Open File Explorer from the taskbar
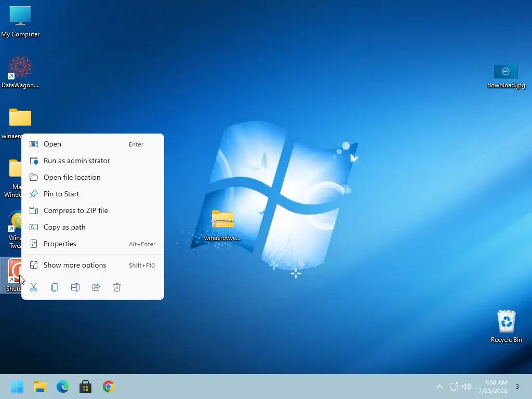The width and height of the screenshot is (532, 399). tap(39, 387)
